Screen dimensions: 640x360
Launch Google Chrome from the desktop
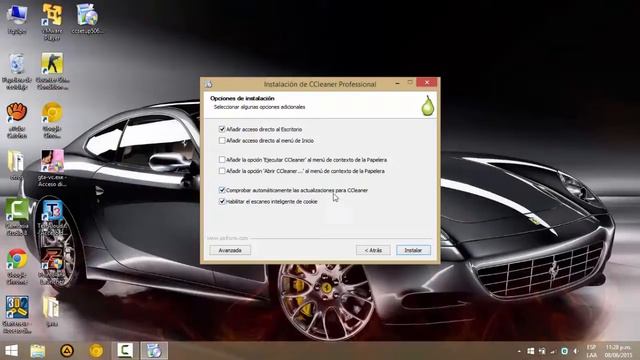point(17,266)
